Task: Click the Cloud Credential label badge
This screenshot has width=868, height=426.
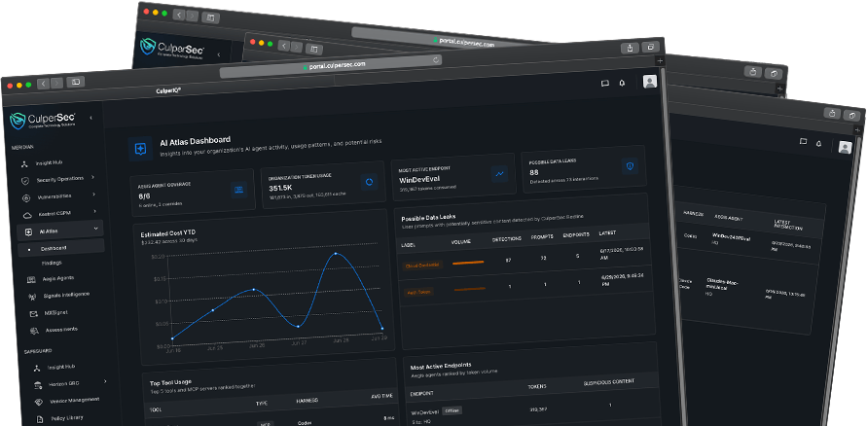Action: [x=422, y=265]
